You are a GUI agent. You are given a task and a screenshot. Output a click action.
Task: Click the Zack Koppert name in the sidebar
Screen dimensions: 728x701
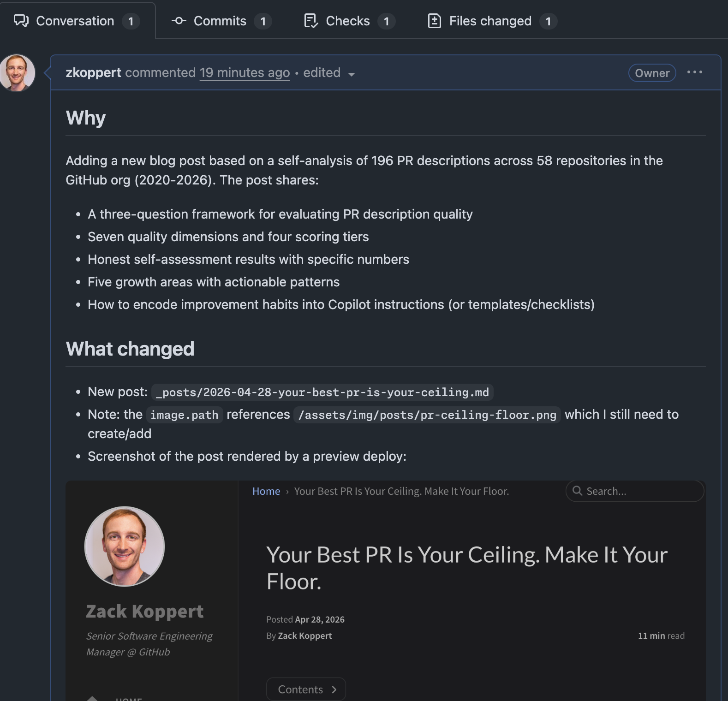tap(144, 611)
